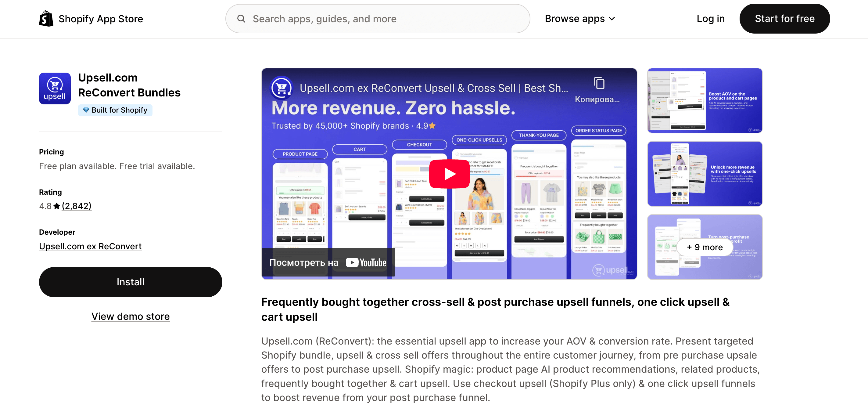Open the 'Unlock more revenue' thumbnail
This screenshot has width=868, height=412.
point(704,174)
